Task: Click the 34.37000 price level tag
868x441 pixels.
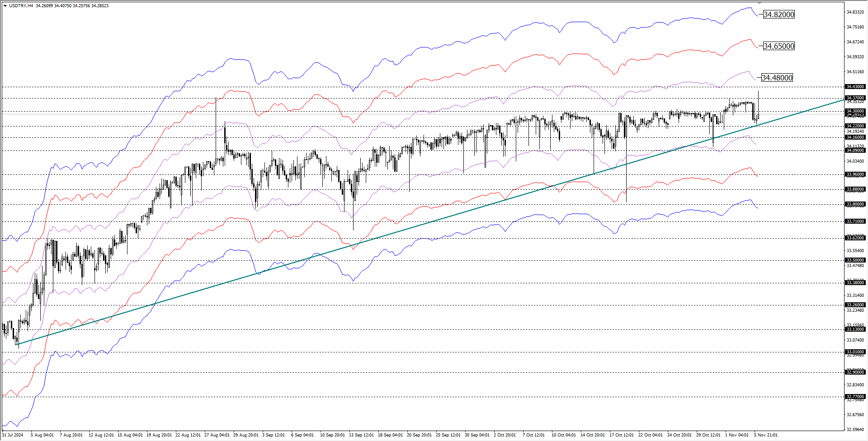Action: [855, 98]
